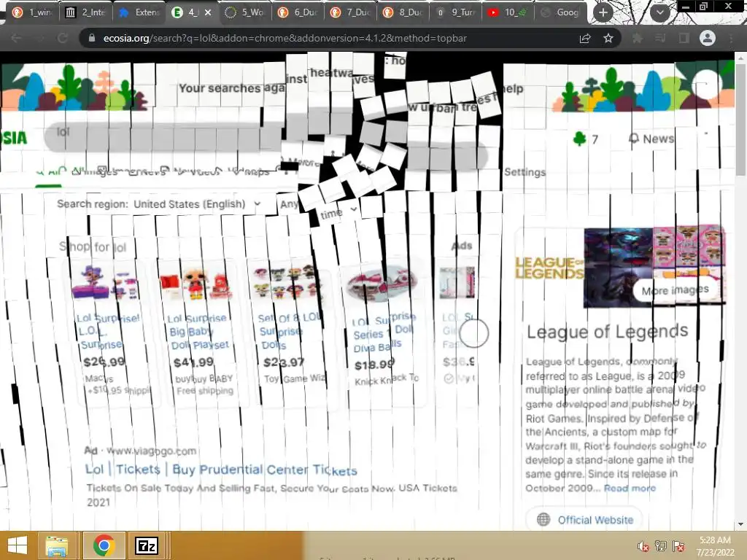
Task: Switch to the 7_Duc browser tab
Action: tap(350, 12)
